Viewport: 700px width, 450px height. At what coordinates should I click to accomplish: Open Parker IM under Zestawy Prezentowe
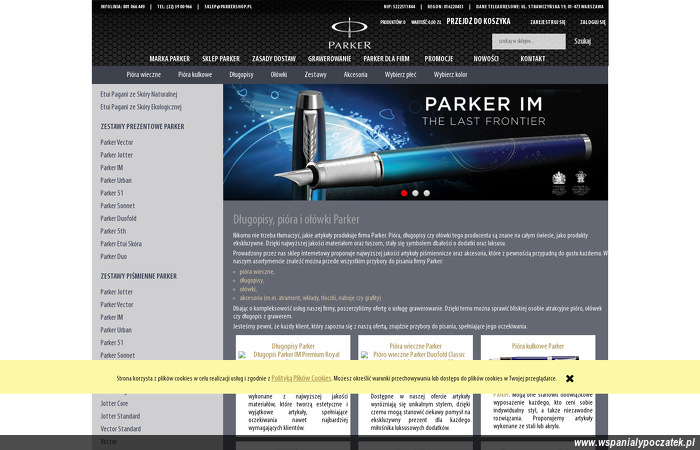[x=112, y=167]
